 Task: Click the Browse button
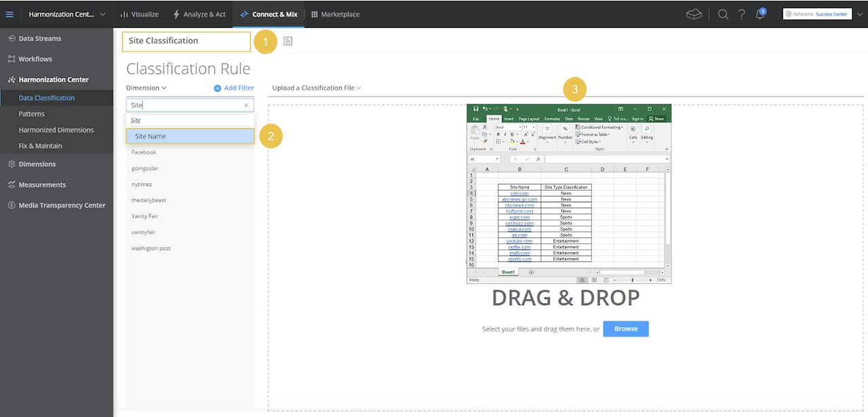(x=626, y=329)
